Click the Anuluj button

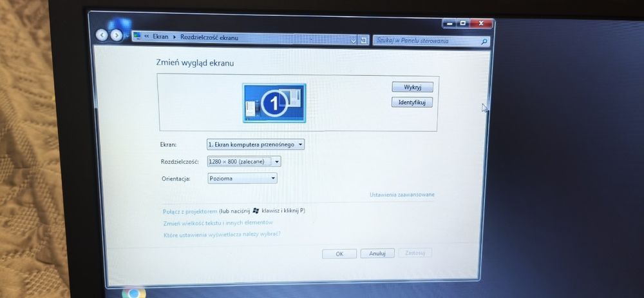(377, 253)
